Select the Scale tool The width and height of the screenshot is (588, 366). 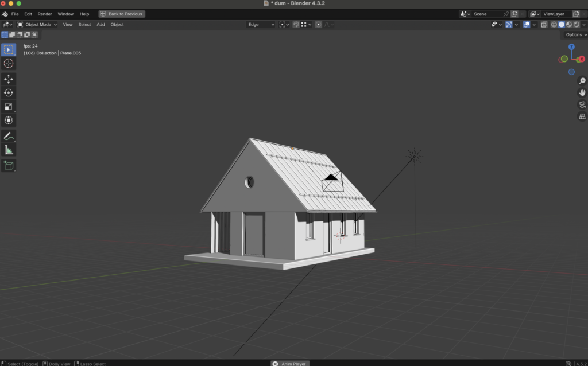8,106
